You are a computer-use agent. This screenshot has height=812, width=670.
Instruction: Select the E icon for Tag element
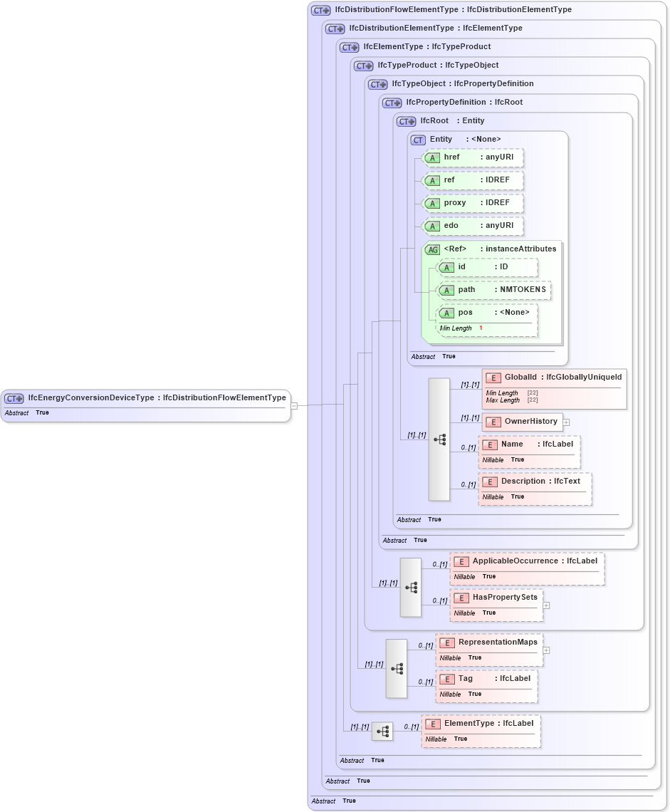446,679
